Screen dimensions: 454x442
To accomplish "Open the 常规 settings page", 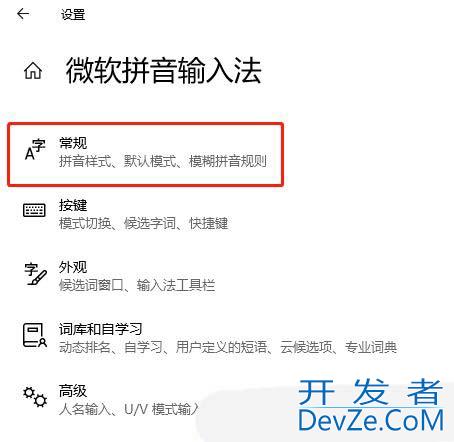I will [146, 154].
